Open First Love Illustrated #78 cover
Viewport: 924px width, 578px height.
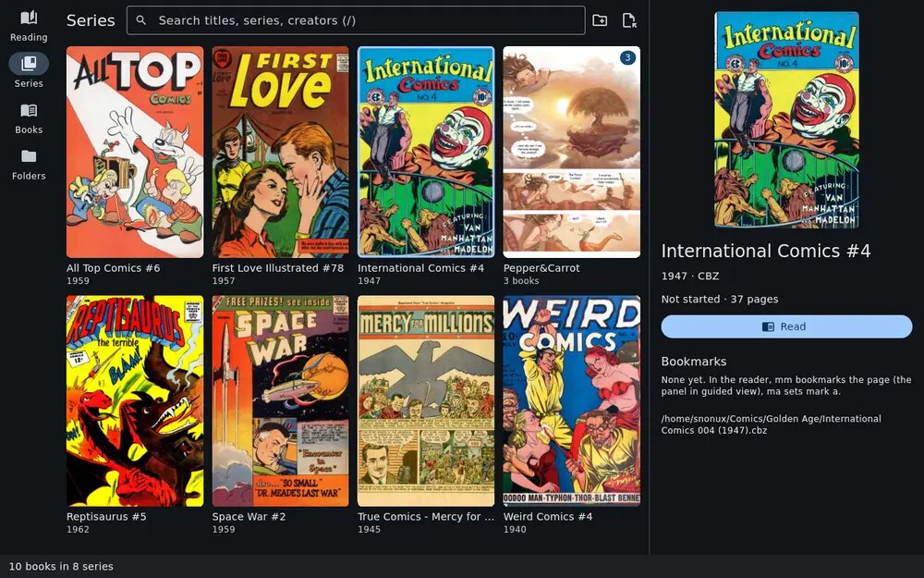point(281,153)
